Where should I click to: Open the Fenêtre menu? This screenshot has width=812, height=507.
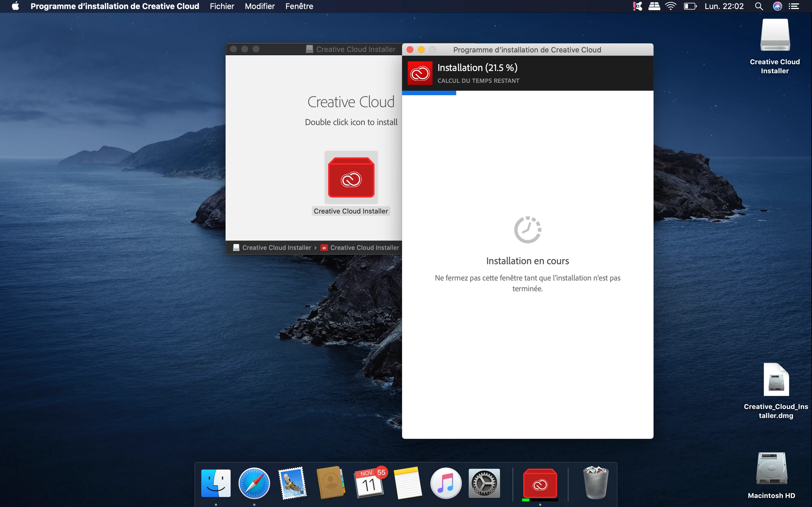(x=299, y=6)
